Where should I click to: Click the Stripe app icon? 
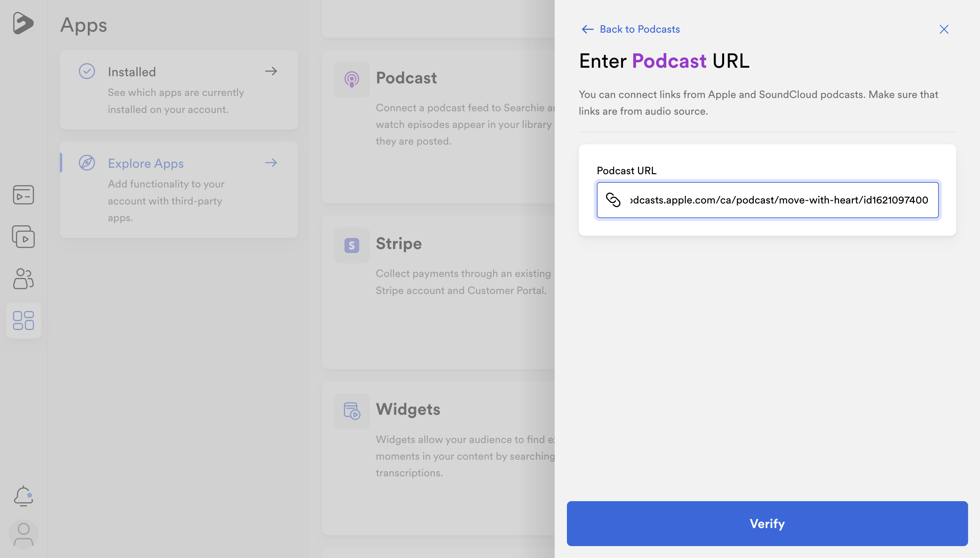(x=352, y=245)
